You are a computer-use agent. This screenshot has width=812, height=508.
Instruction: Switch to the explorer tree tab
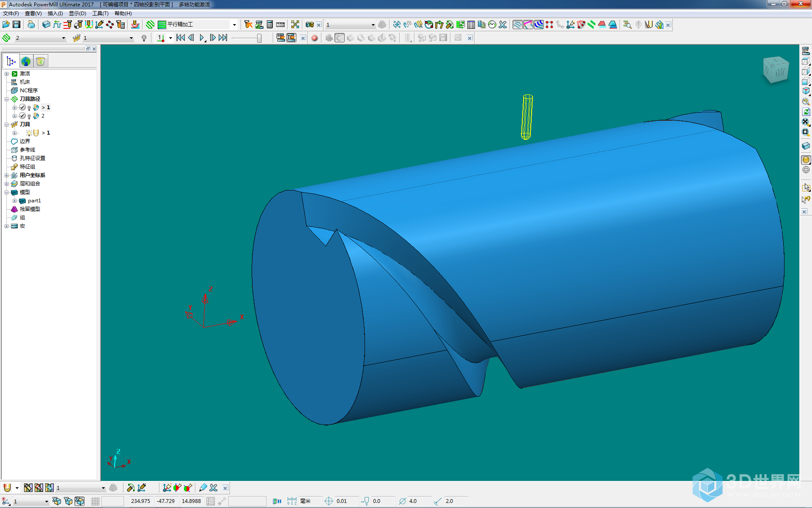point(11,61)
